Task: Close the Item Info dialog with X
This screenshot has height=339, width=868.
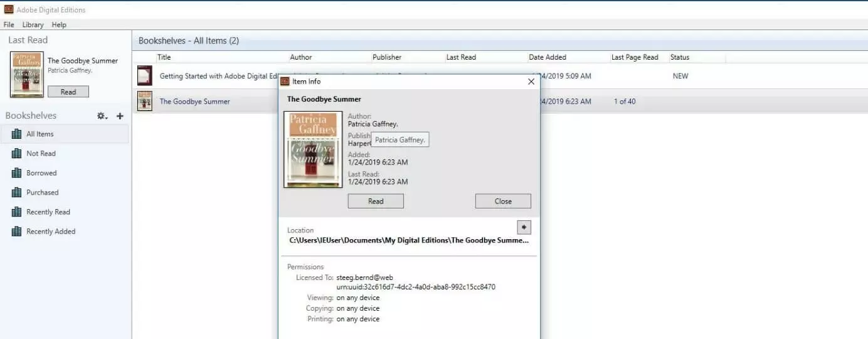Action: click(531, 82)
